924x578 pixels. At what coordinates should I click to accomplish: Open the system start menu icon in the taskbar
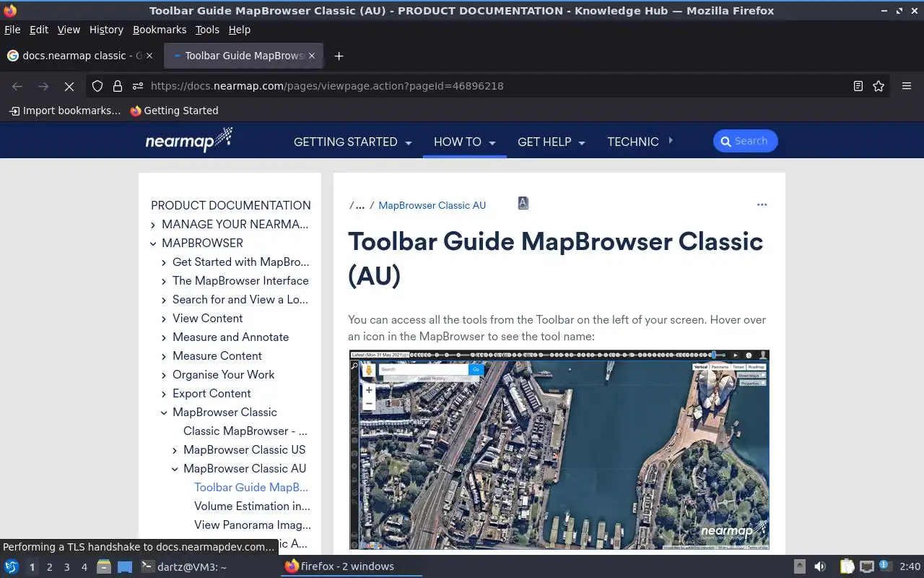[11, 566]
